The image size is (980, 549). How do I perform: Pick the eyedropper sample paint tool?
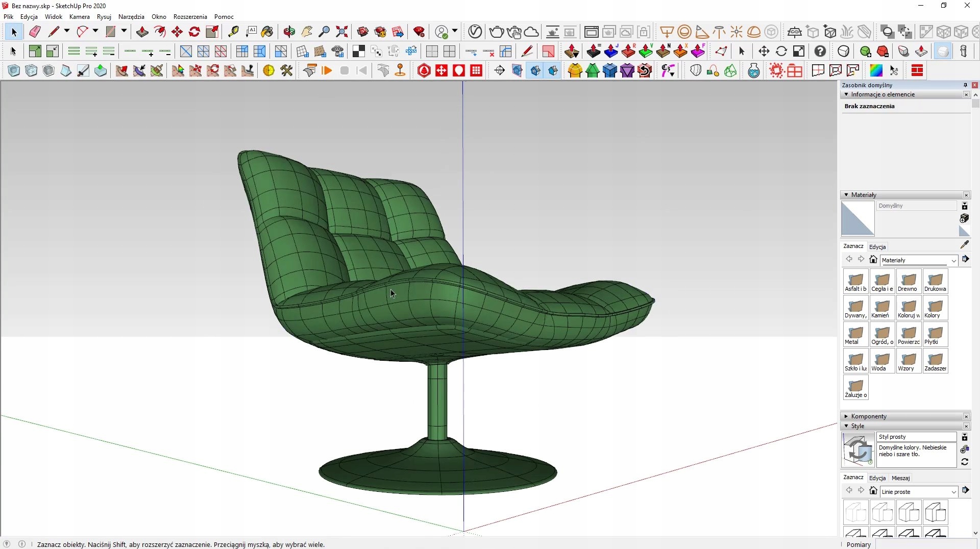pos(964,245)
